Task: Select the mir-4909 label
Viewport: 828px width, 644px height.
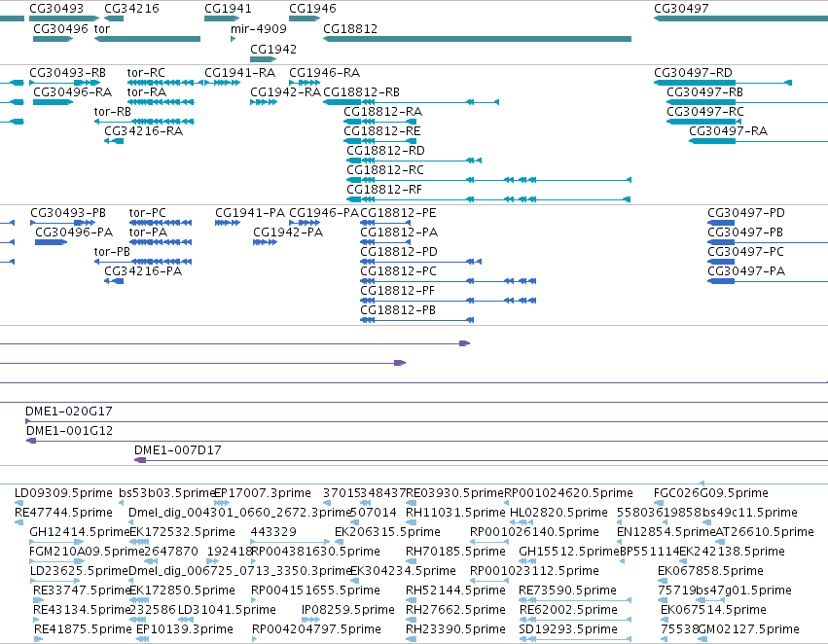Action: [259, 29]
